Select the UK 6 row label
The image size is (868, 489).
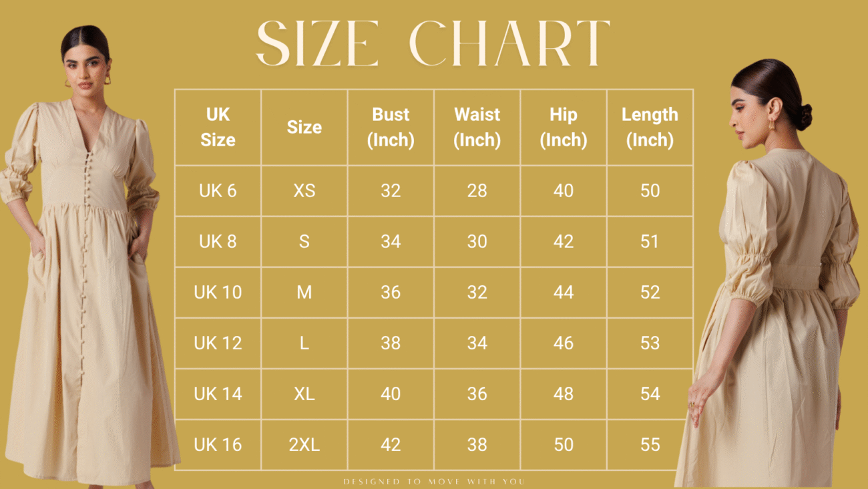[x=218, y=190]
